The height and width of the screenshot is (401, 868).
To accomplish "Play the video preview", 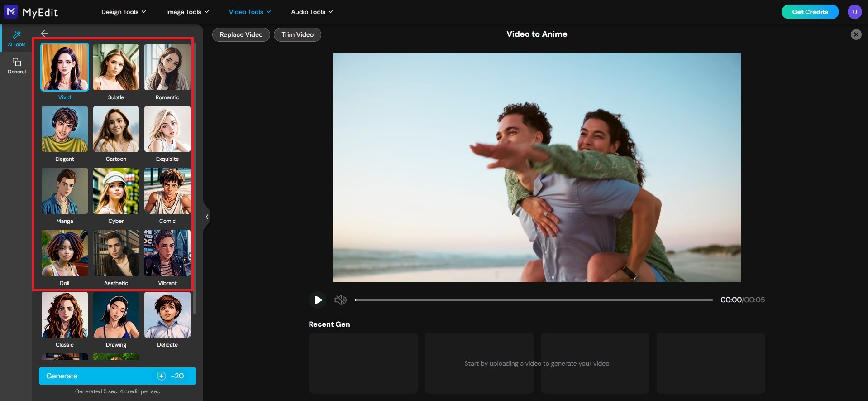I will pyautogui.click(x=318, y=300).
